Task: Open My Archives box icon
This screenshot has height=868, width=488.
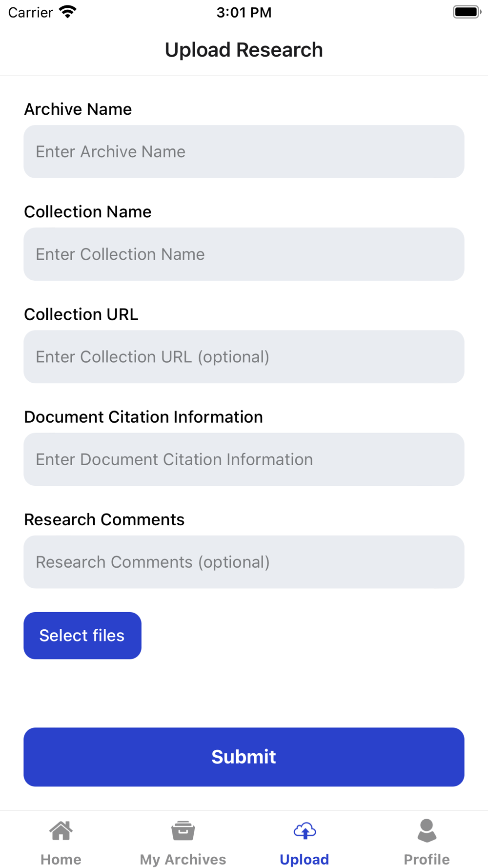Action: (183, 830)
